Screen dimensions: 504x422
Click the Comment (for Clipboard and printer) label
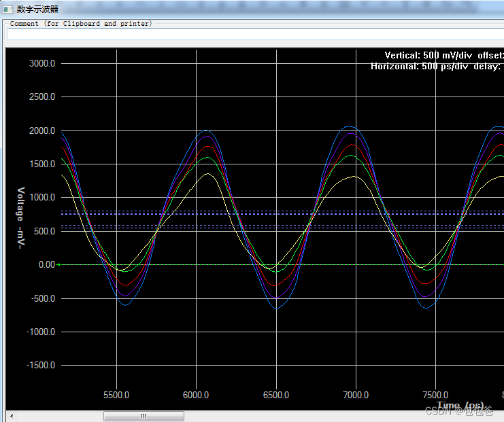coord(81,23)
